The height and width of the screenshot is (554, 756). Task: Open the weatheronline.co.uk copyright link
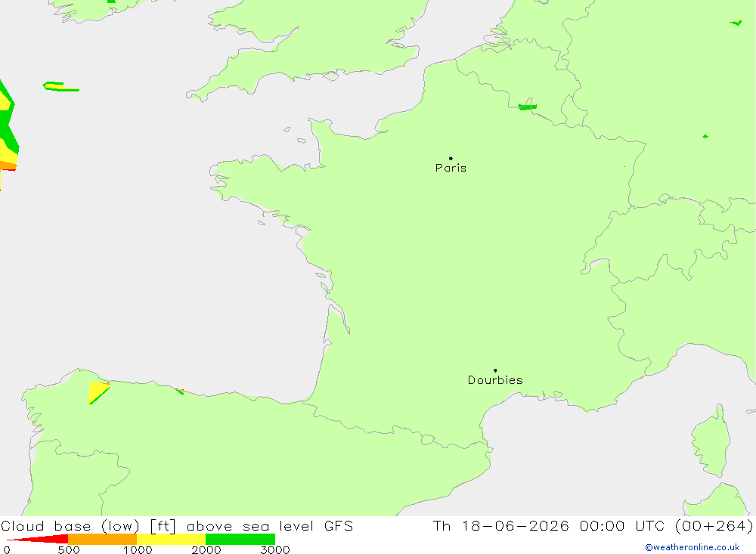[692, 547]
